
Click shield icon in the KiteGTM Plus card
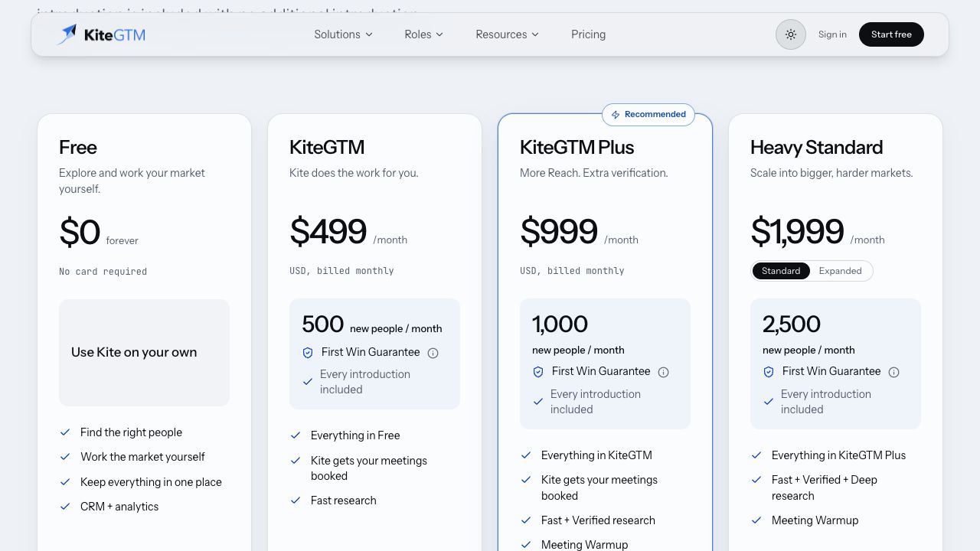(538, 372)
